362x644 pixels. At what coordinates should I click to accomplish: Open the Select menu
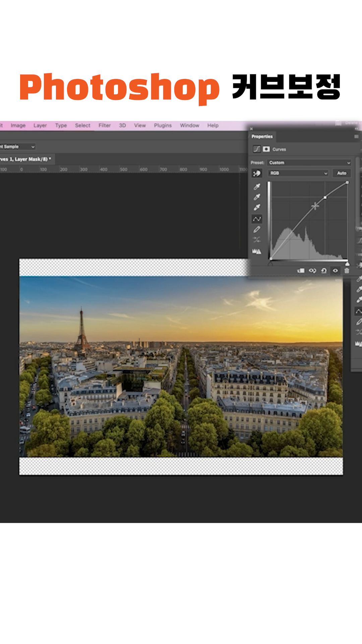pyautogui.click(x=82, y=125)
